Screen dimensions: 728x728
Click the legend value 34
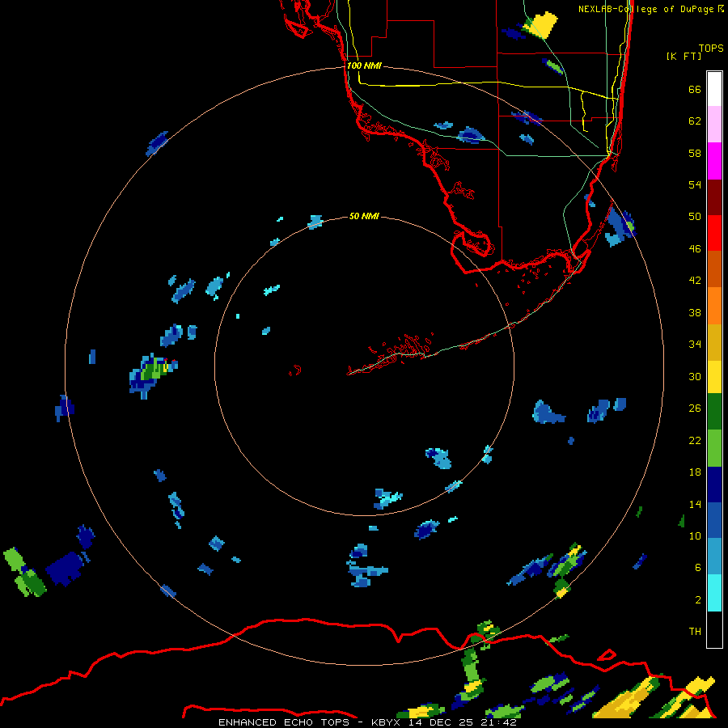695,345
